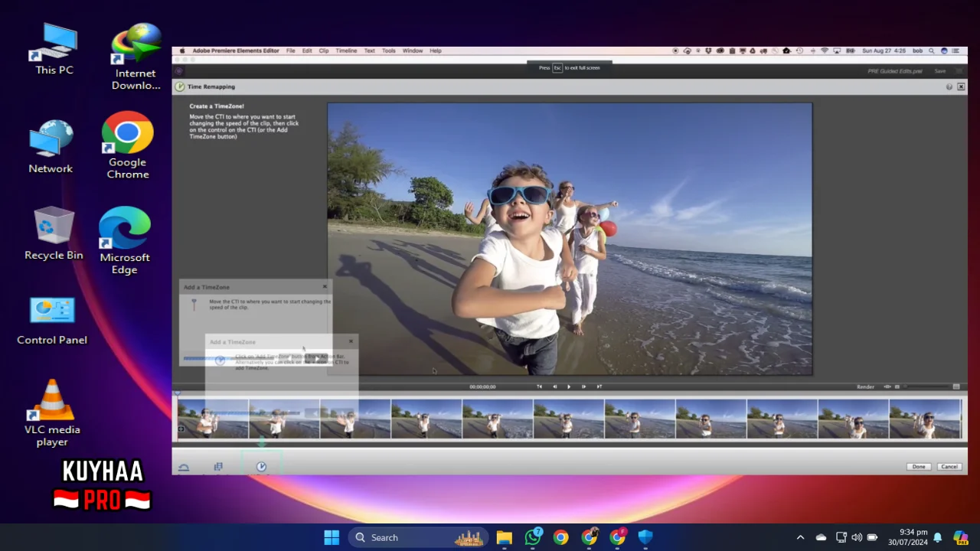
Task: Click the frames icon in the action bar
Action: click(x=218, y=466)
